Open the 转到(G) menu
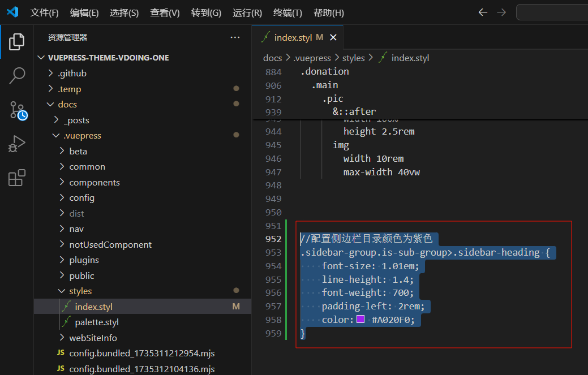 pyautogui.click(x=206, y=13)
